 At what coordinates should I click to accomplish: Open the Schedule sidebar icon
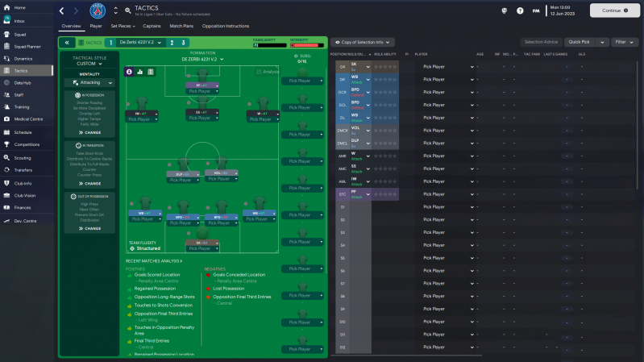7,132
